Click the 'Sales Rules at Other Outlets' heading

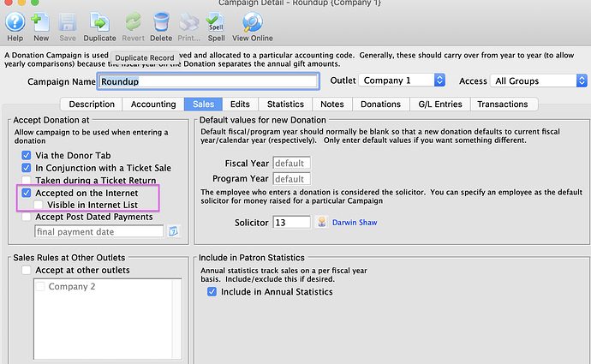[69, 257]
